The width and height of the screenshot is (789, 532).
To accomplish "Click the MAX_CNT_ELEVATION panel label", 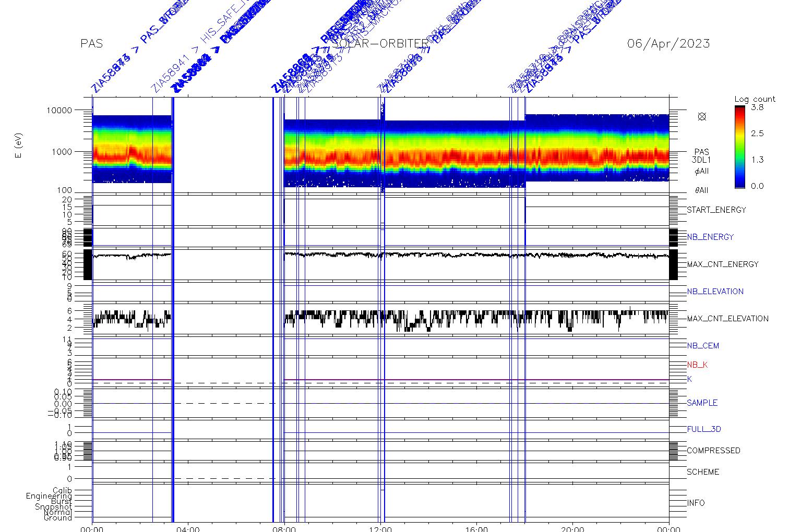I will pyautogui.click(x=727, y=319).
